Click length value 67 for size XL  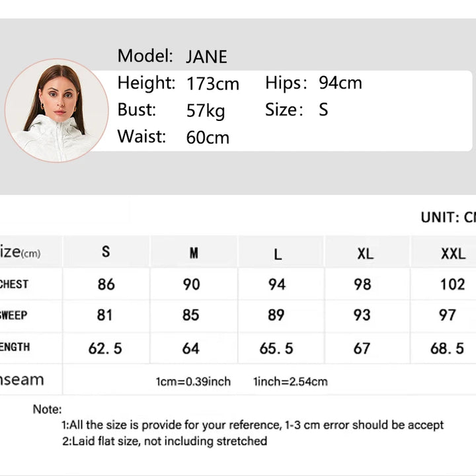click(362, 348)
